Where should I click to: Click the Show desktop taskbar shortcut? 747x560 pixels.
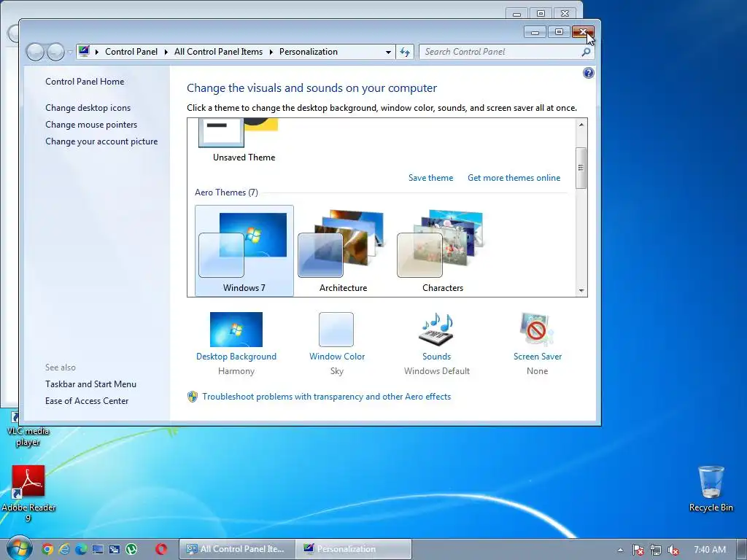[x=98, y=549]
